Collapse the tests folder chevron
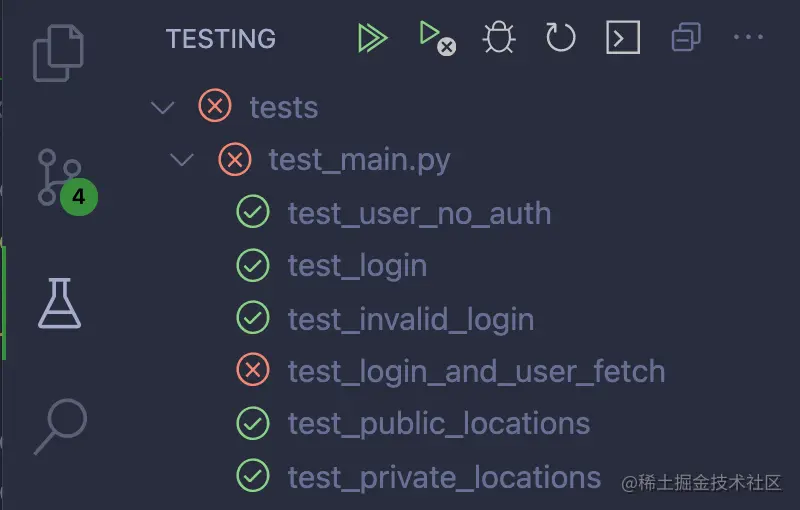The height and width of the screenshot is (510, 800). [162, 107]
